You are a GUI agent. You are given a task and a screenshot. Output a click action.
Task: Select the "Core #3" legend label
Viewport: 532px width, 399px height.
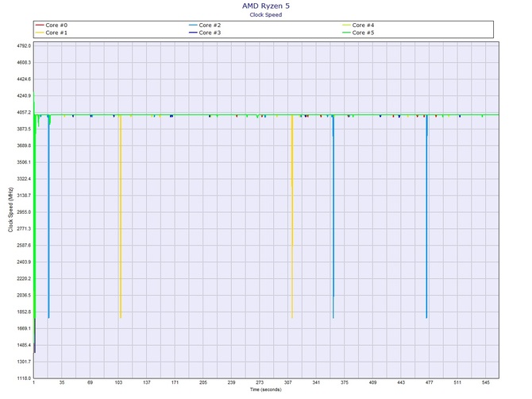pyautogui.click(x=210, y=33)
